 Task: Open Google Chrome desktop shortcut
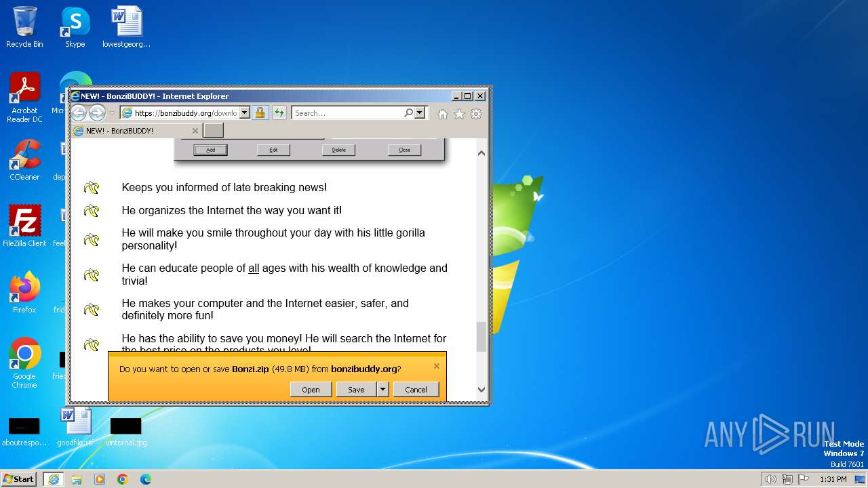coord(24,363)
